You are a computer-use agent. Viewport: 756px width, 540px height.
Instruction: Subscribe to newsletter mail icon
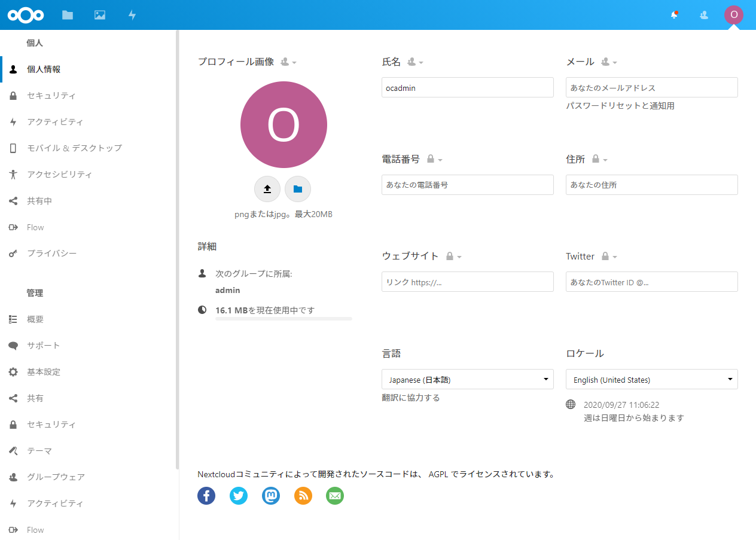335,495
